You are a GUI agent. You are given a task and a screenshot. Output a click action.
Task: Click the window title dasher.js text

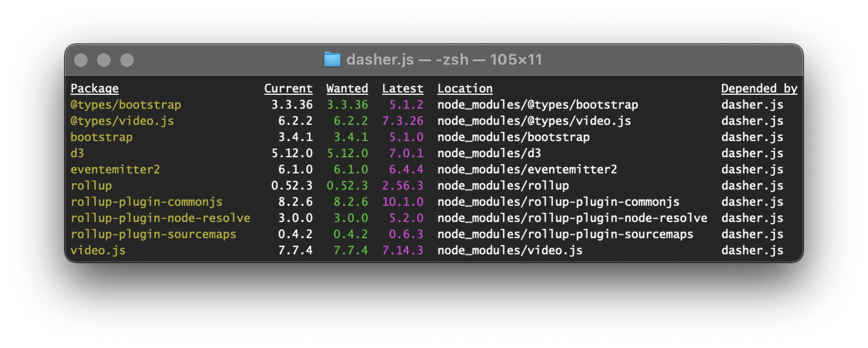point(380,60)
